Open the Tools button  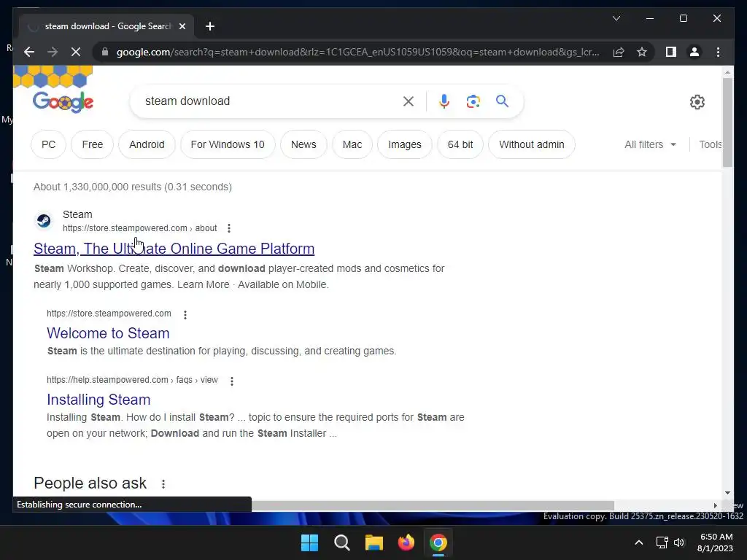point(710,144)
